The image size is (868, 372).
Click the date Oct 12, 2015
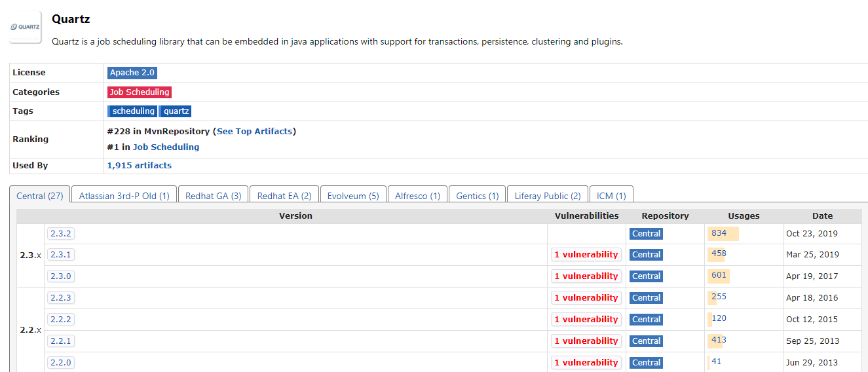click(x=812, y=320)
